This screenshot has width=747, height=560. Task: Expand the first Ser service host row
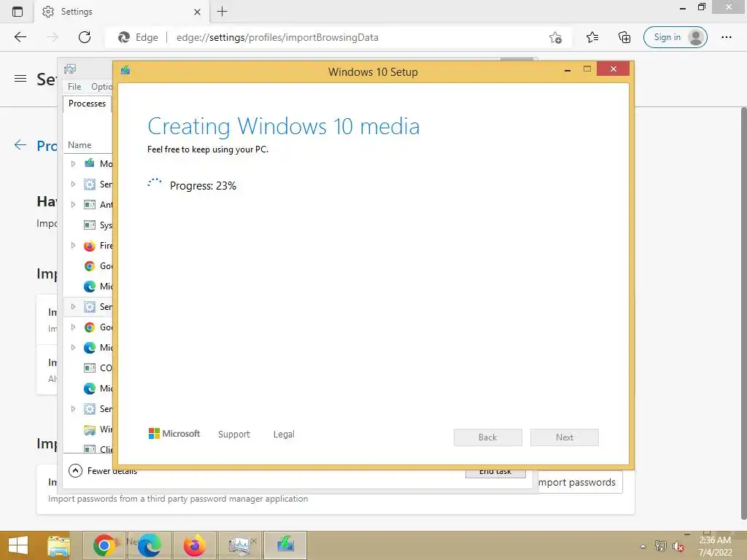click(73, 184)
